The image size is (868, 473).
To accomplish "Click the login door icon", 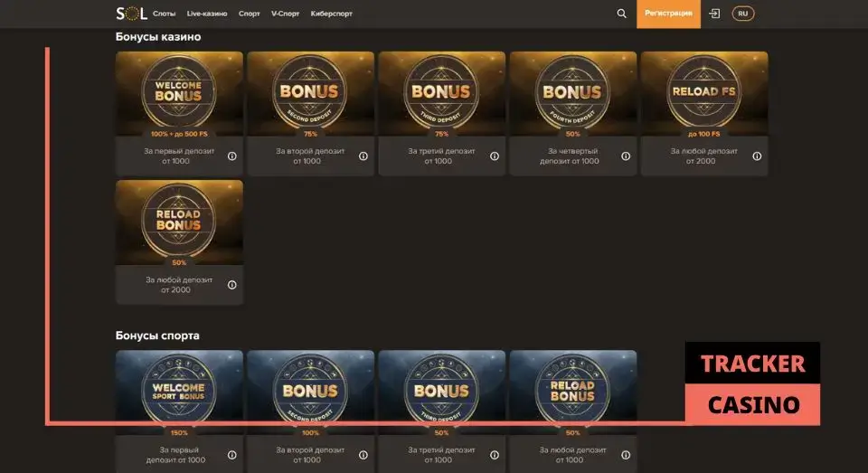I will point(714,14).
